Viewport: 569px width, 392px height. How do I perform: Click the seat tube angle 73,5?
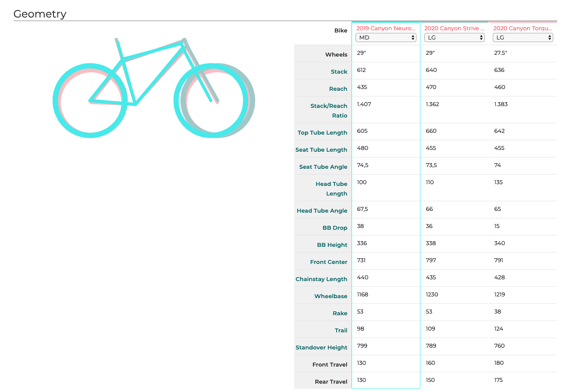[x=431, y=165]
